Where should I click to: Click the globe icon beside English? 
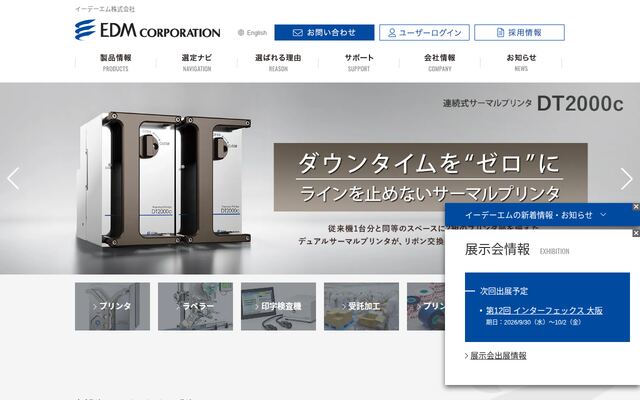[x=241, y=33]
